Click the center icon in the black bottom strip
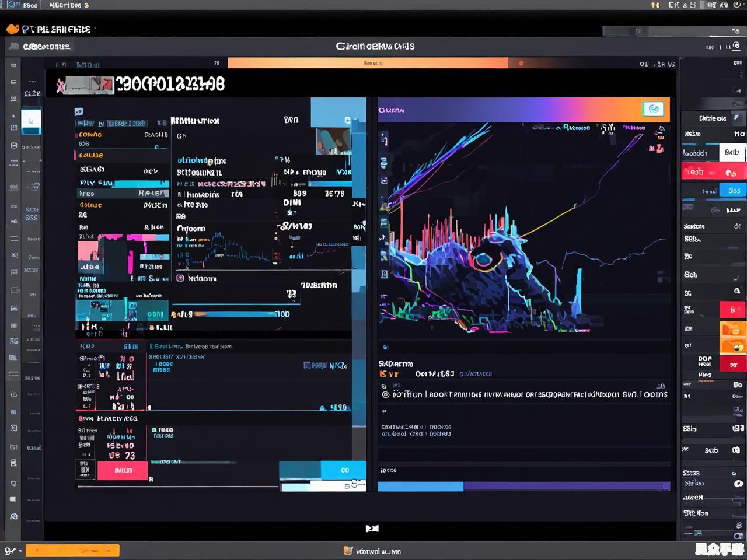This screenshot has width=747, height=560. click(372, 528)
